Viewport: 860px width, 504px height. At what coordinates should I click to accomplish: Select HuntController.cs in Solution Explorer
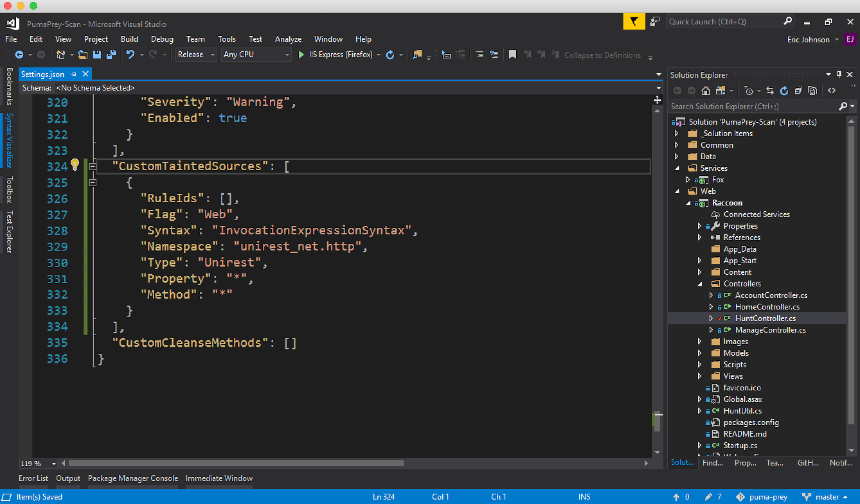(765, 318)
